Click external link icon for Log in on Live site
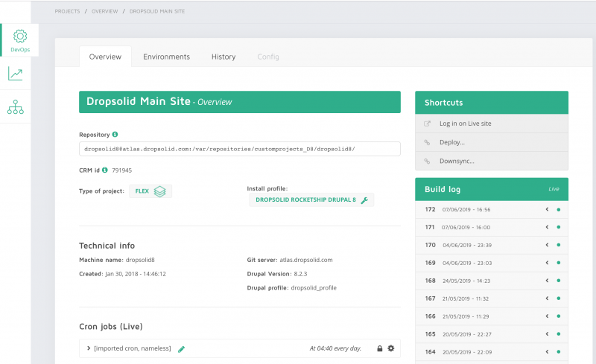596x364 pixels. [427, 124]
